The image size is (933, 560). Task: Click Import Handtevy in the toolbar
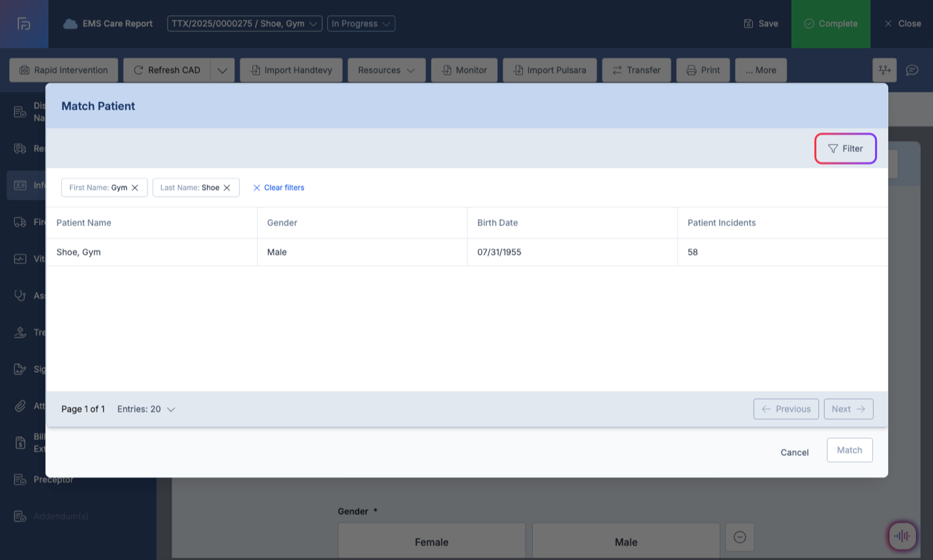coord(291,70)
